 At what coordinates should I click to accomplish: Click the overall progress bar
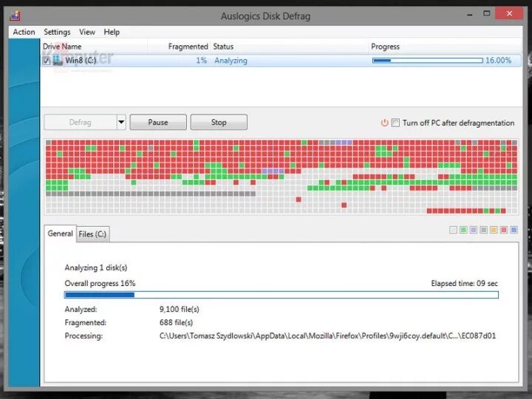point(282,295)
